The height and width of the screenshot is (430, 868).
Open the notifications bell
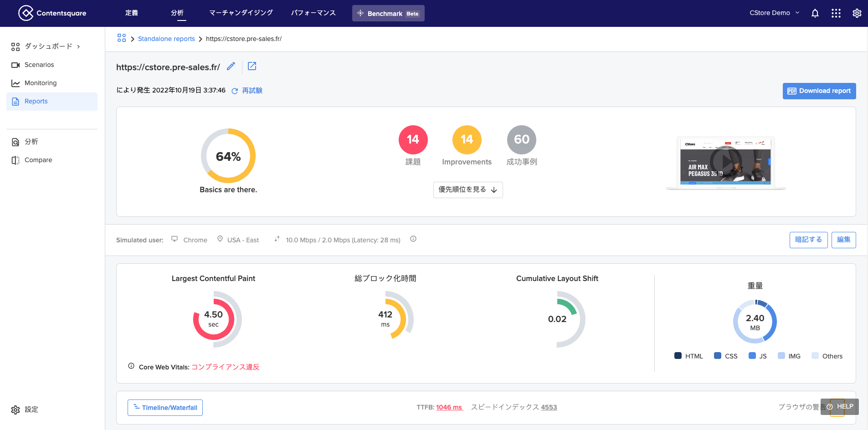click(x=814, y=13)
